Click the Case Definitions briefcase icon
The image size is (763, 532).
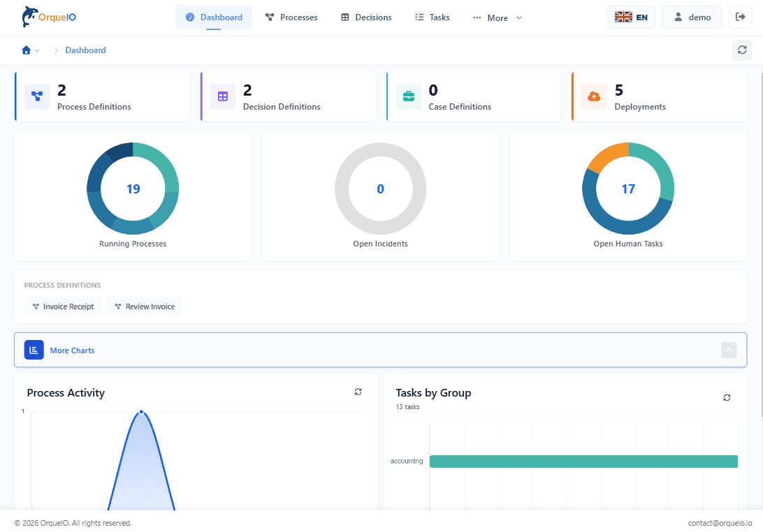(x=409, y=96)
